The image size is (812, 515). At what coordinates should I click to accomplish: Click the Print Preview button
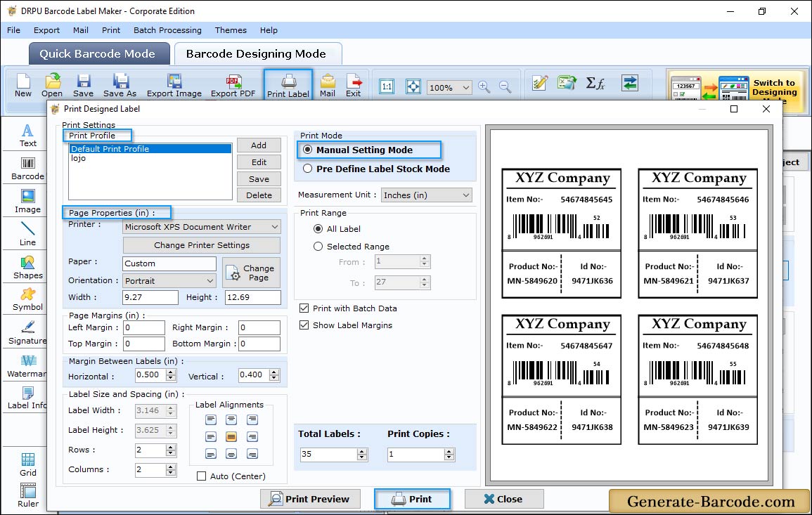point(310,499)
